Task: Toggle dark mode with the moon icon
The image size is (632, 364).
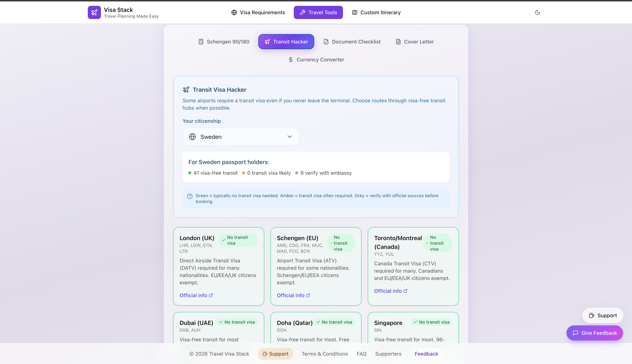Action: (537, 12)
